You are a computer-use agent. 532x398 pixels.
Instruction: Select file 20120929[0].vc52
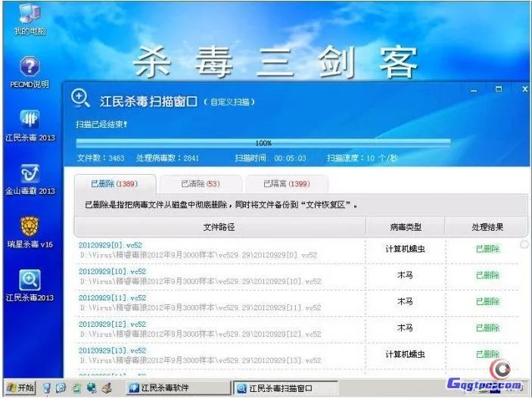[x=110, y=245]
